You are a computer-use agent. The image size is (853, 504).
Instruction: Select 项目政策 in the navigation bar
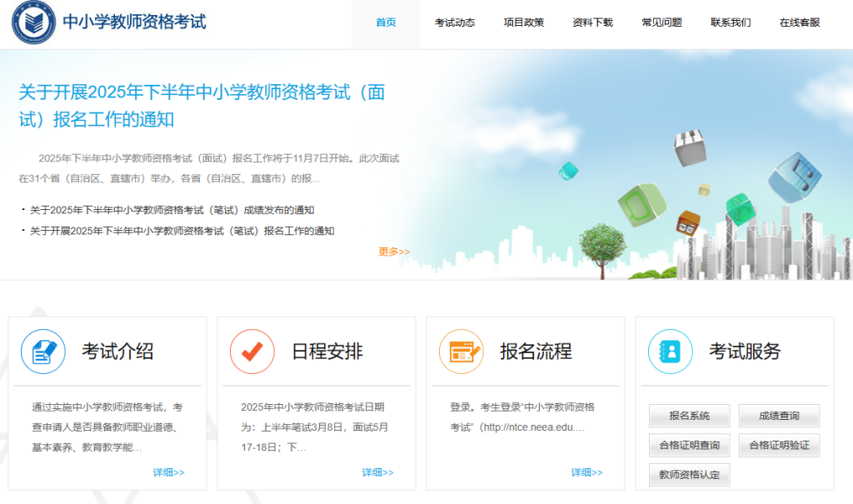(x=523, y=22)
